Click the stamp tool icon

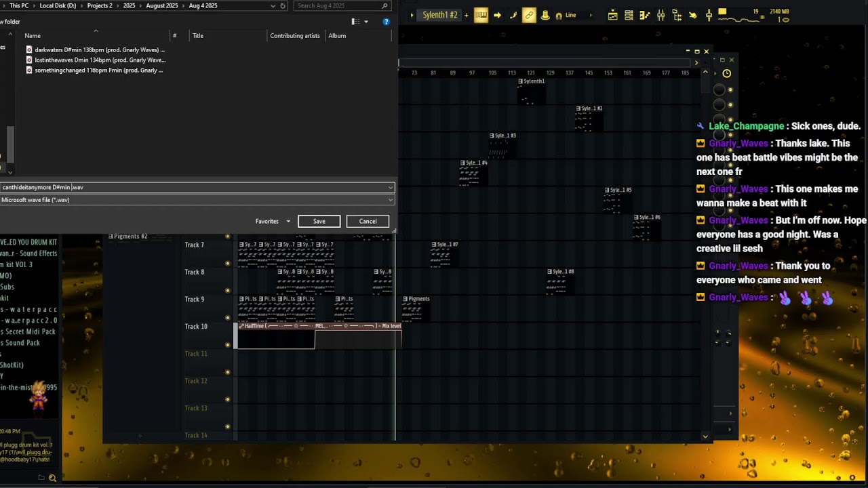point(545,15)
